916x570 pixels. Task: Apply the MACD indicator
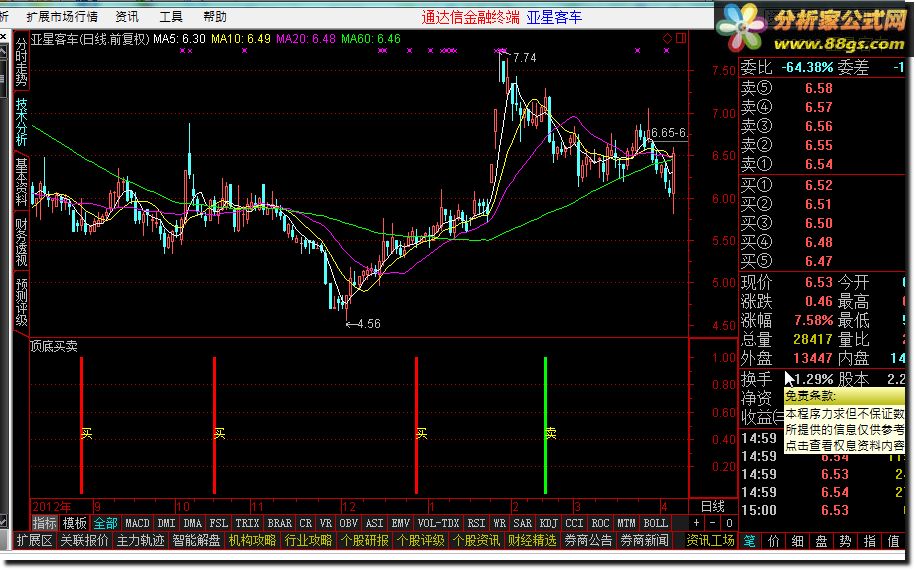pyautogui.click(x=137, y=523)
